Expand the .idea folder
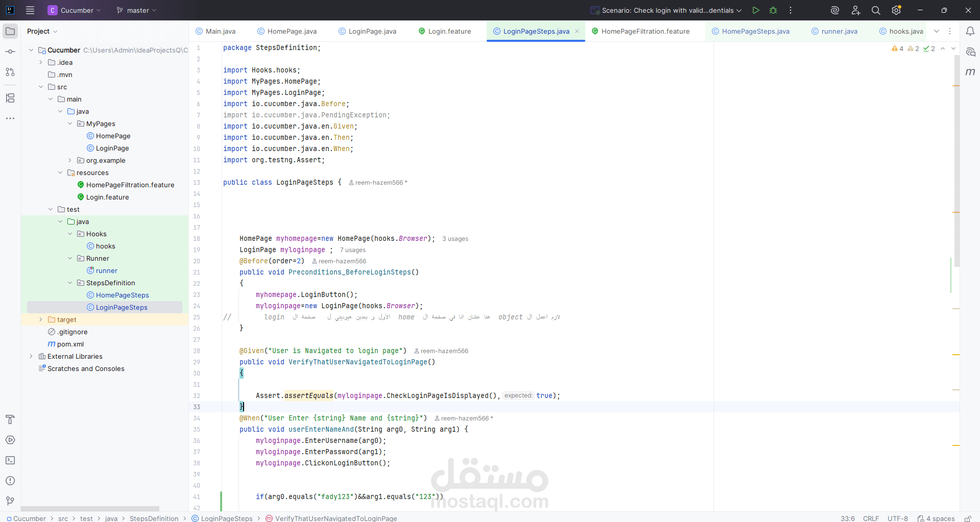Viewport: 980px width, 522px height. [x=41, y=62]
